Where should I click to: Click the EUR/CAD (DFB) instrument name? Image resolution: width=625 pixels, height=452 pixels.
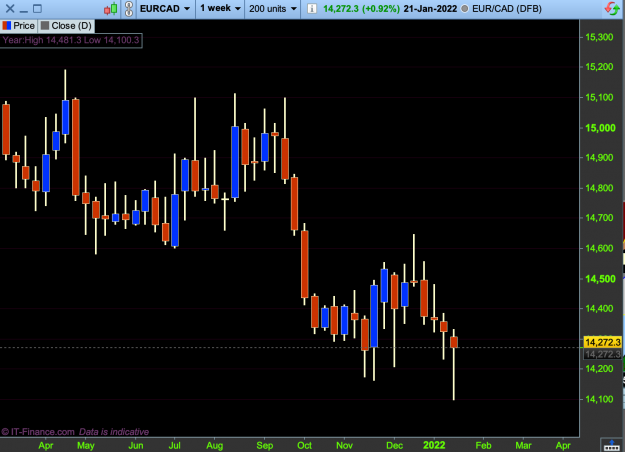pos(507,8)
